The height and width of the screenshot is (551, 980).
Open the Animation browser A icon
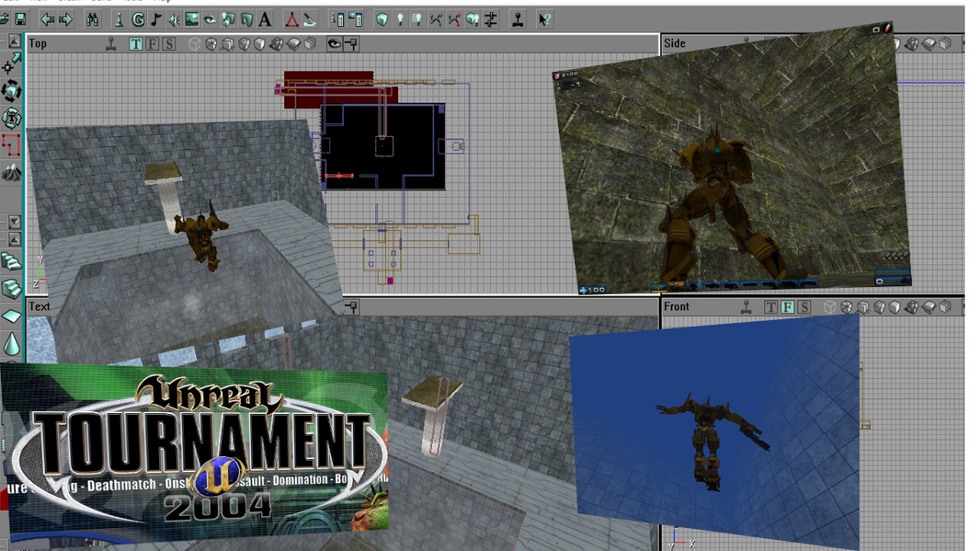pos(265,19)
